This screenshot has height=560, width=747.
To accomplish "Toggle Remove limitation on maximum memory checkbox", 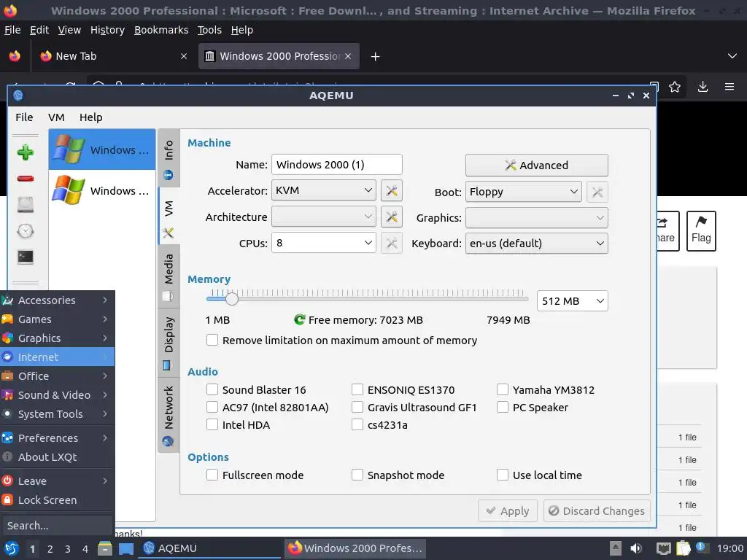I will [212, 340].
